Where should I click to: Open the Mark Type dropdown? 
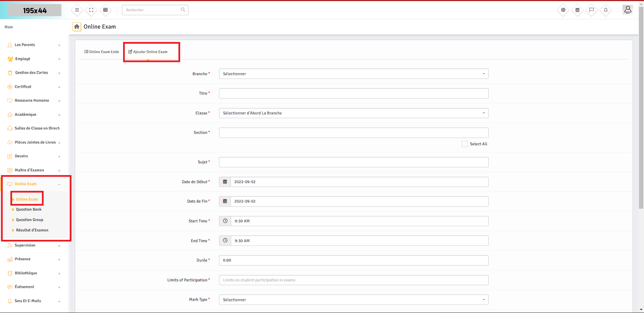coord(353,300)
